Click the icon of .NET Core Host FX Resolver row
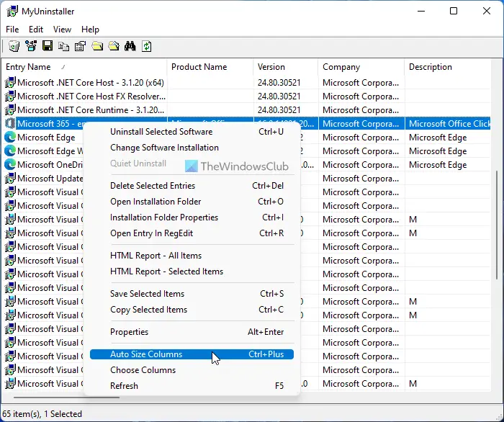This screenshot has height=422, width=504. coord(10,96)
